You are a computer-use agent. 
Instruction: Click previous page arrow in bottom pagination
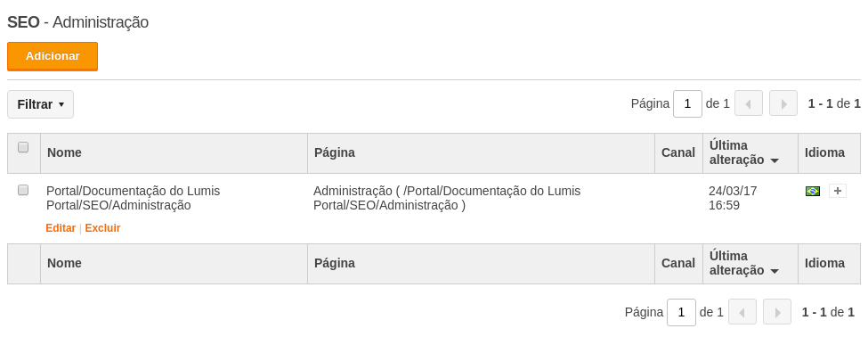pos(742,312)
